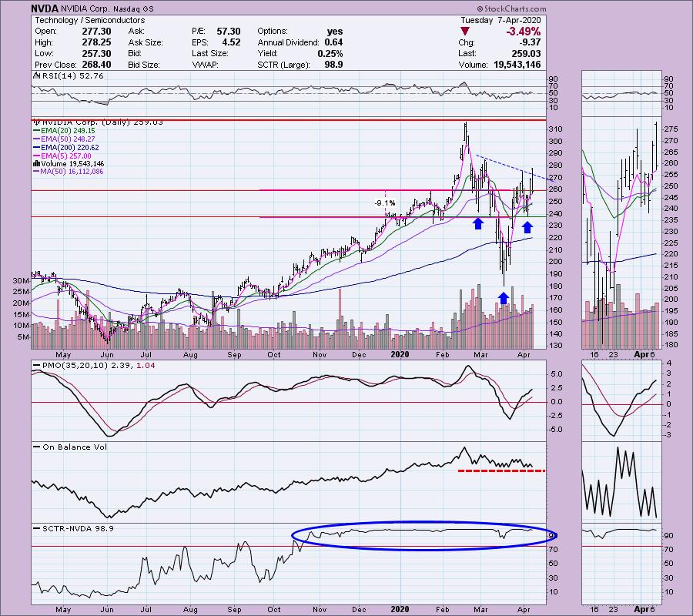Click the P/E value 57.30

pyautogui.click(x=229, y=32)
